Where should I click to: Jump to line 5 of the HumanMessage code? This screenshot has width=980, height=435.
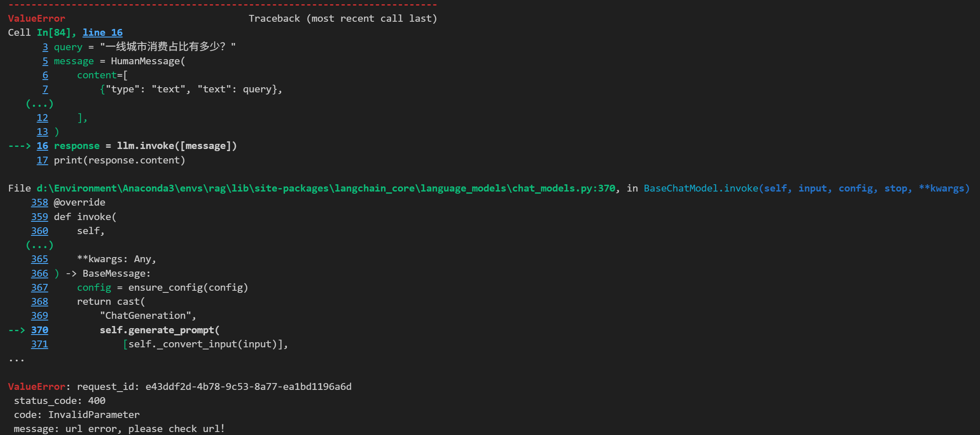[x=45, y=61]
